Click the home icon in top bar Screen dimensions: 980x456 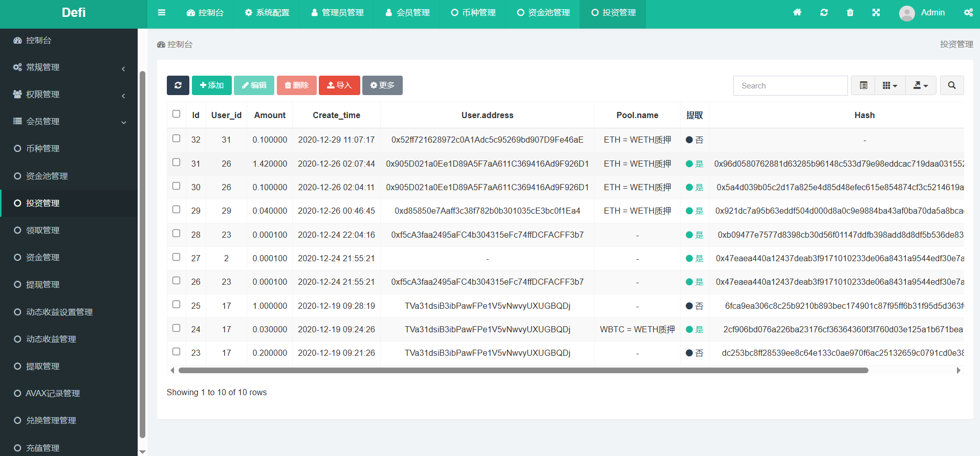tap(797, 13)
